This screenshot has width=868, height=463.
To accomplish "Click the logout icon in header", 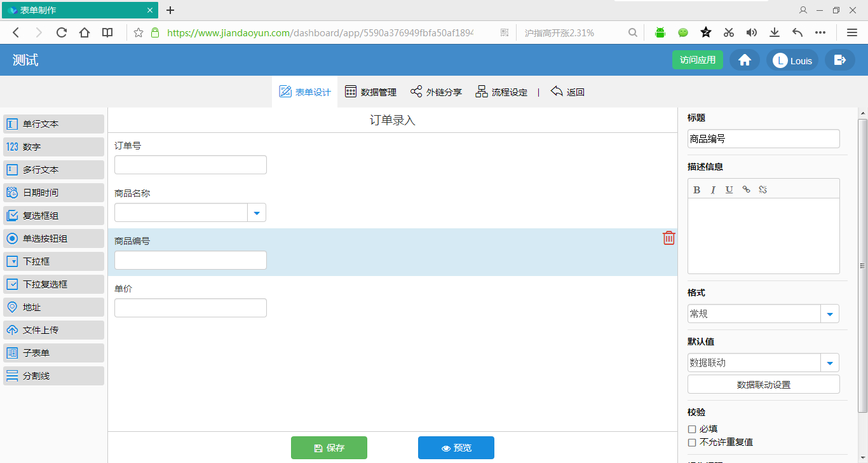I will (x=839, y=60).
